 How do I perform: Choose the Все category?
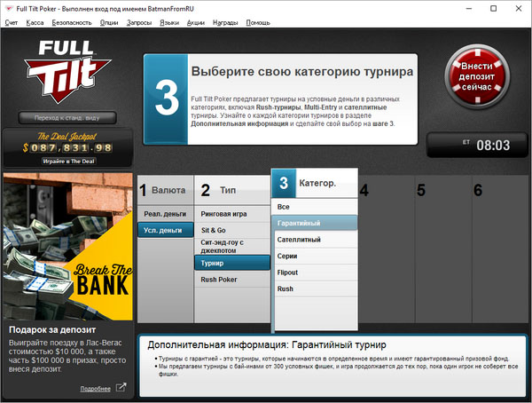point(316,207)
